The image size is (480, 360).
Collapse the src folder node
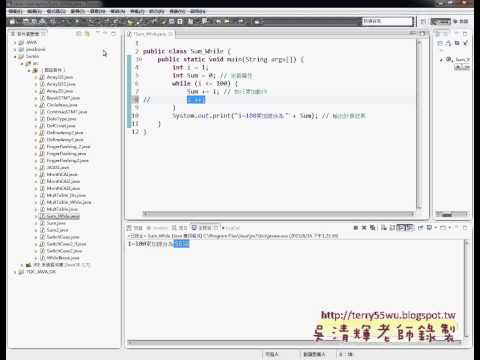(x=22, y=63)
